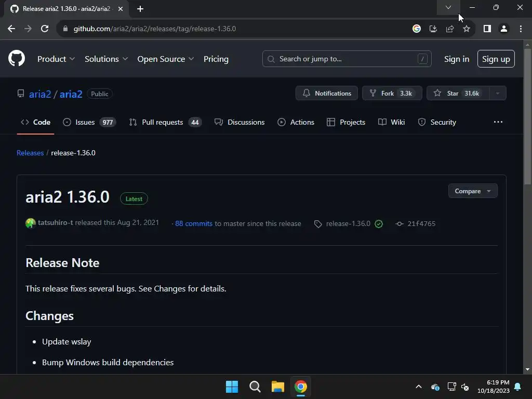Image resolution: width=532 pixels, height=399 pixels.
Task: Switch to the Code tab
Action: pyautogui.click(x=35, y=122)
